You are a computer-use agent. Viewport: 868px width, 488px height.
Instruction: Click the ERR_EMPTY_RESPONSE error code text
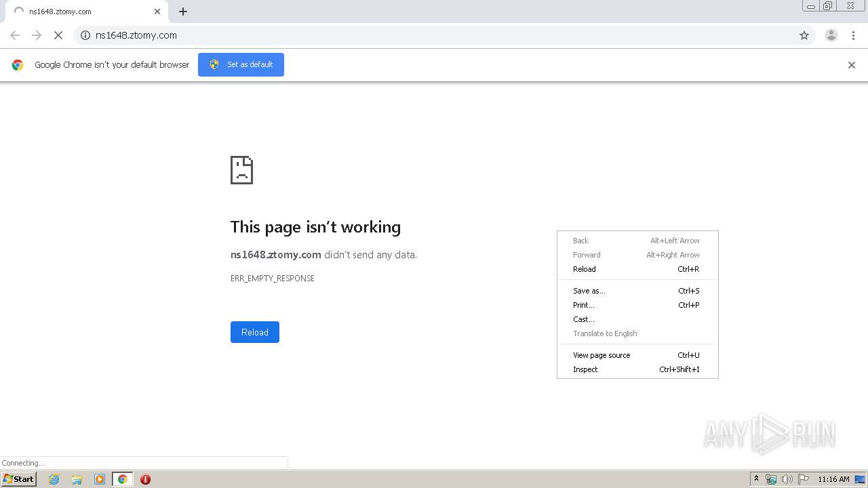tap(273, 279)
